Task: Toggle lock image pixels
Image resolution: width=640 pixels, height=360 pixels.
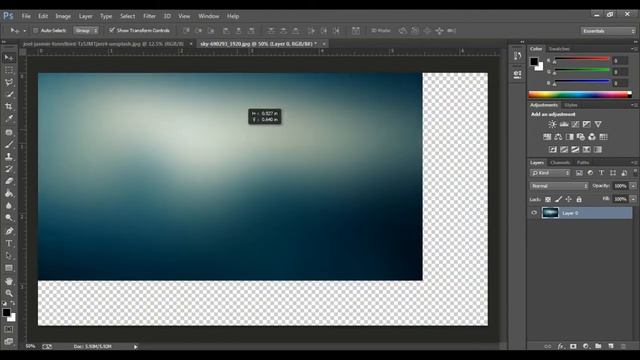Action: point(558,199)
